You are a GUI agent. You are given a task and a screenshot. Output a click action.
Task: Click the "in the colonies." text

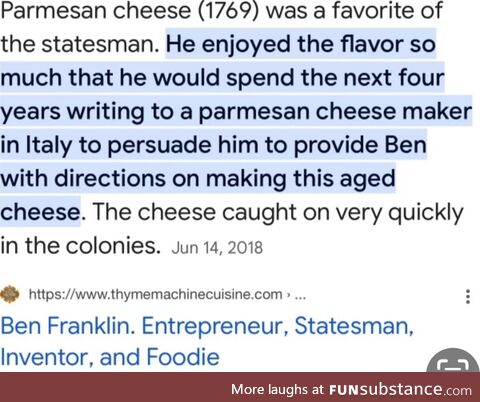click(80, 245)
